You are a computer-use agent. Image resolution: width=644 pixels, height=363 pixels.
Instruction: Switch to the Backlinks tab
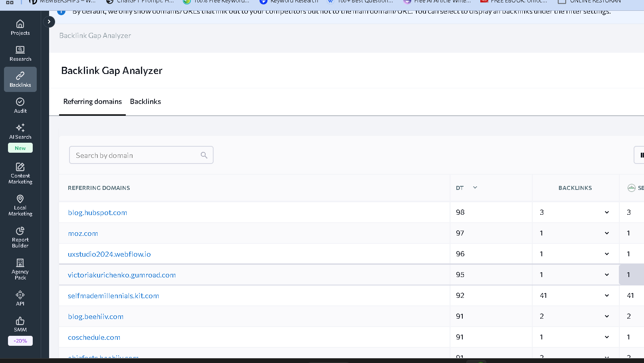tap(145, 102)
